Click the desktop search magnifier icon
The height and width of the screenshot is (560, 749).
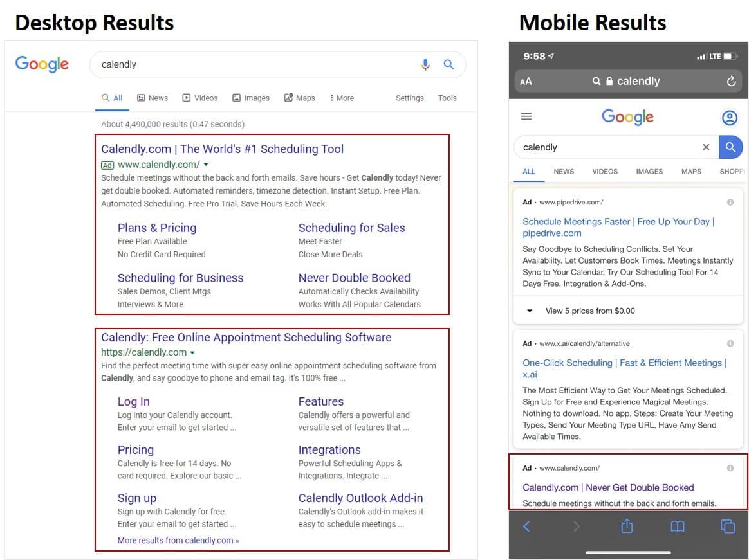pyautogui.click(x=448, y=64)
